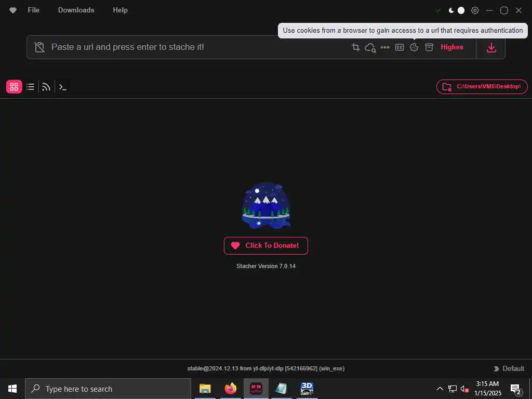This screenshot has height=399, width=532.
Task: Change the C:\Users\VM5\Desktop\ output folder
Action: point(482,87)
